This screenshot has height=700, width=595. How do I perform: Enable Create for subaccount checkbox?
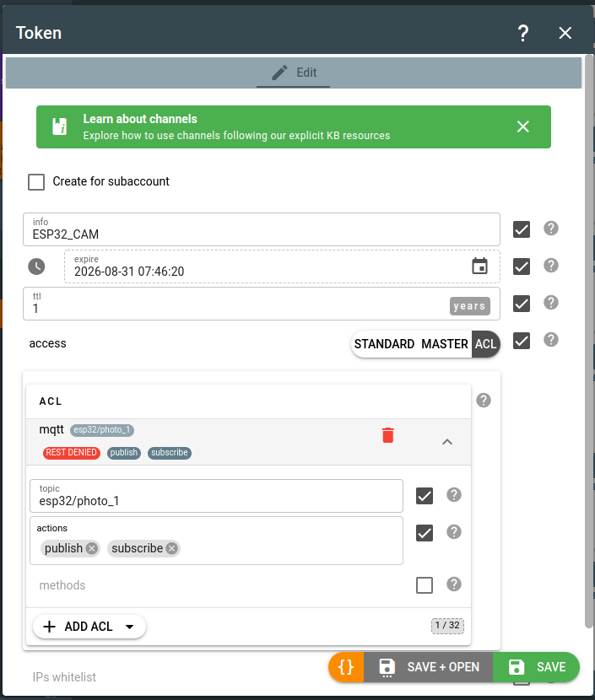pyautogui.click(x=36, y=181)
